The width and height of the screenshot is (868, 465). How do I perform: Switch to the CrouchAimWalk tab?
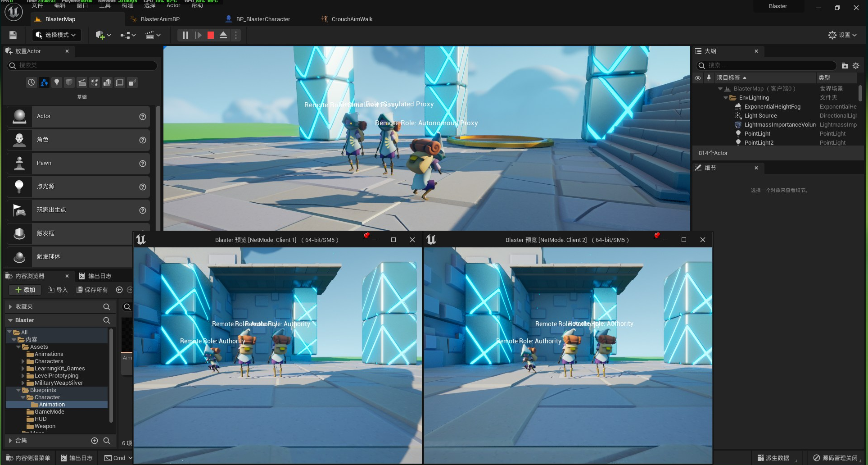[x=352, y=19]
